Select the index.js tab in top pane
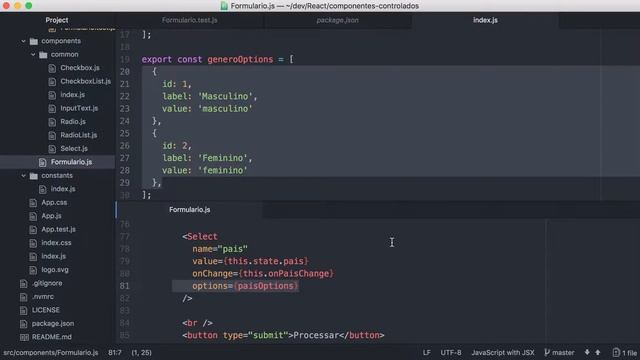640x360 pixels. point(485,20)
